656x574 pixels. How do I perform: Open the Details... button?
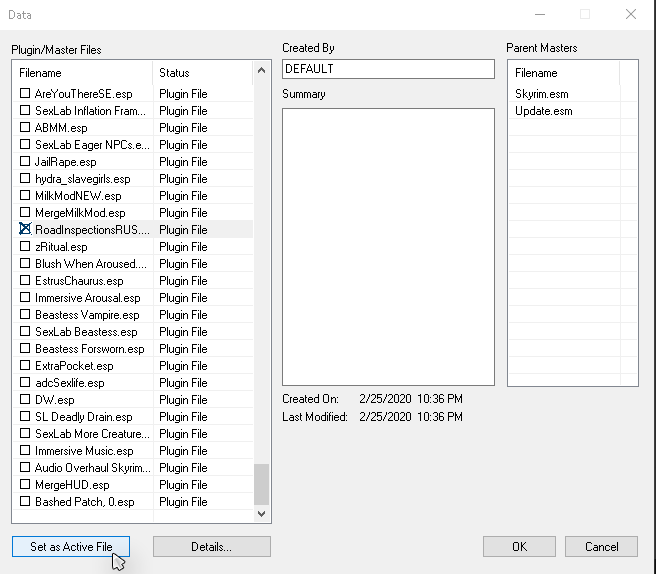[x=211, y=547]
